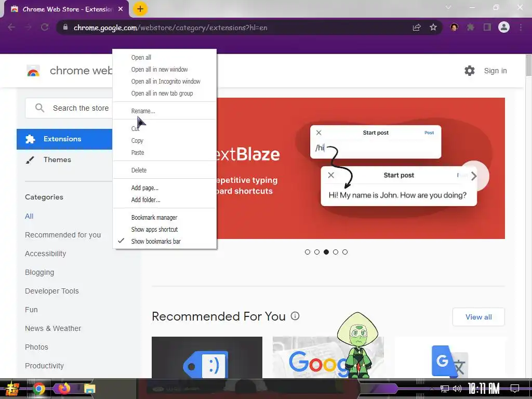
Task: Select Add page... in the context menu
Action: [165, 188]
